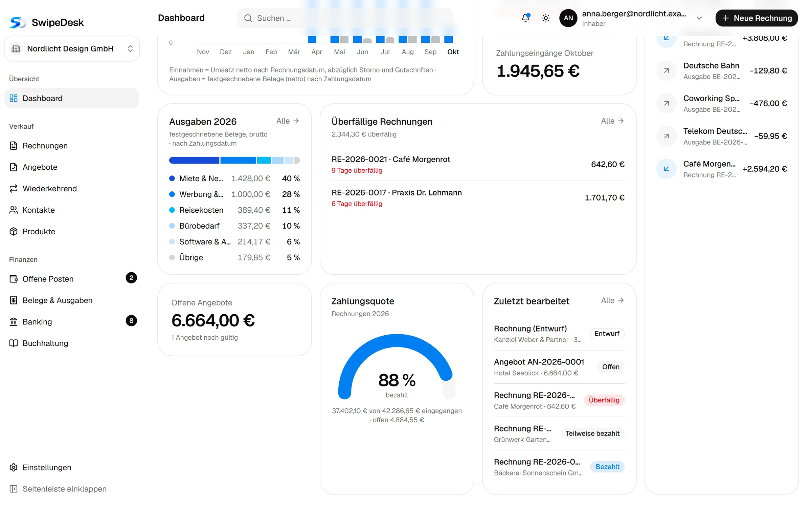Open Alle link in Überfällige Rechnungen
Screen dimensions: 812x508
612,121
